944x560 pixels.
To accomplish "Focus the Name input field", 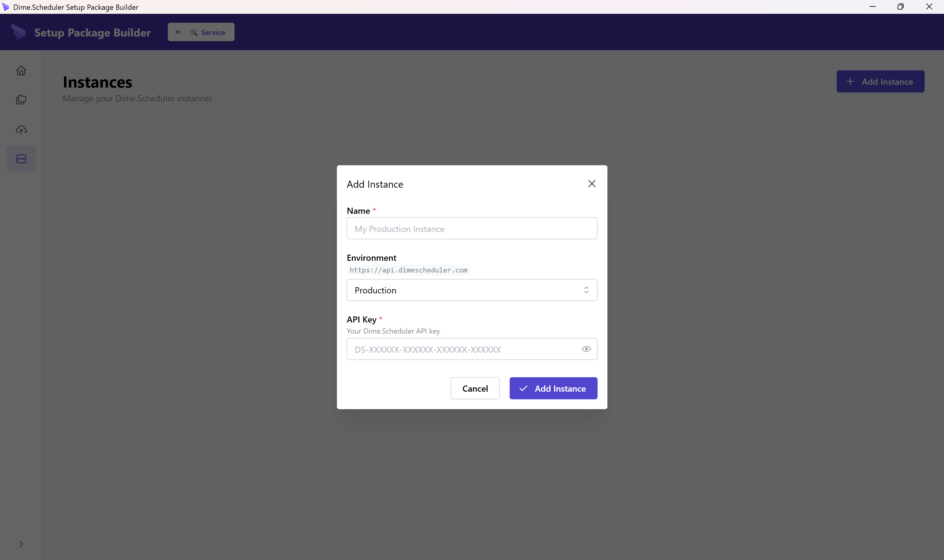I will pos(472,229).
